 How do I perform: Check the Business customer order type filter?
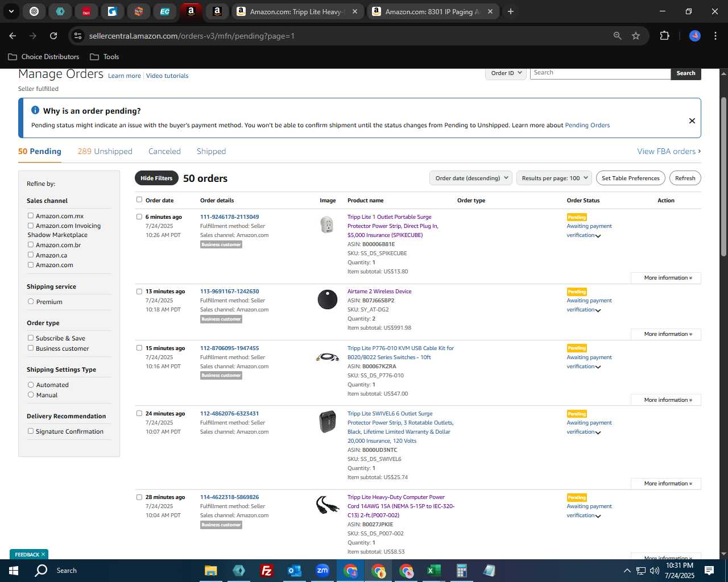point(31,348)
